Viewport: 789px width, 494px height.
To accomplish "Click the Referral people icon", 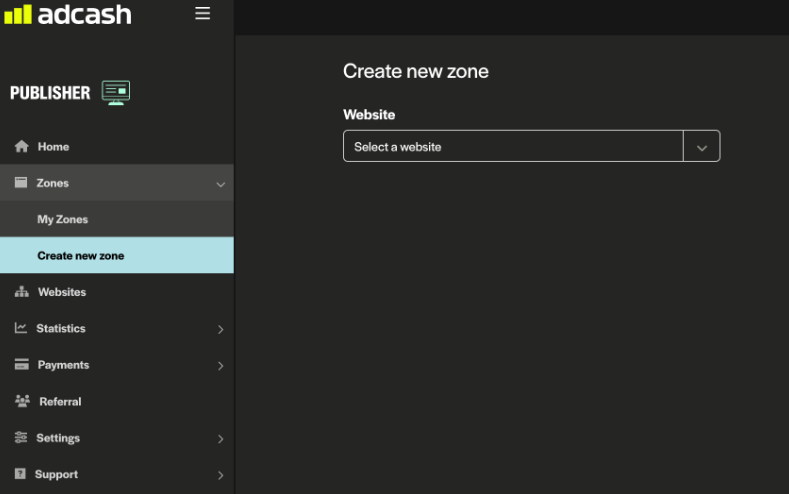I will pyautogui.click(x=21, y=401).
